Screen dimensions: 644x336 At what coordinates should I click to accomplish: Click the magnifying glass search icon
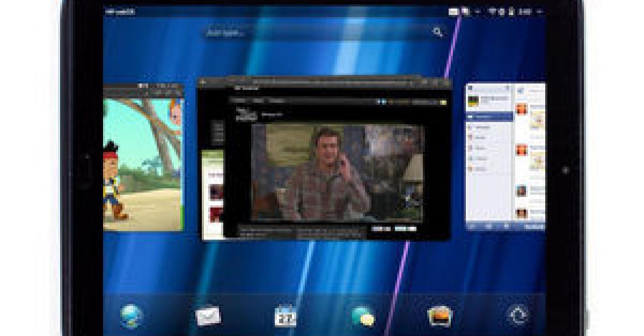437,32
